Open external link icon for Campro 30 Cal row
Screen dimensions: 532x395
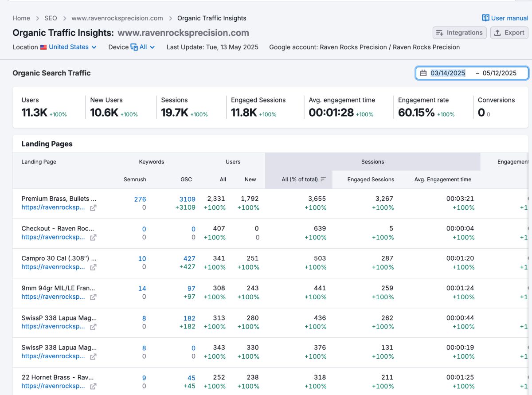pos(93,267)
